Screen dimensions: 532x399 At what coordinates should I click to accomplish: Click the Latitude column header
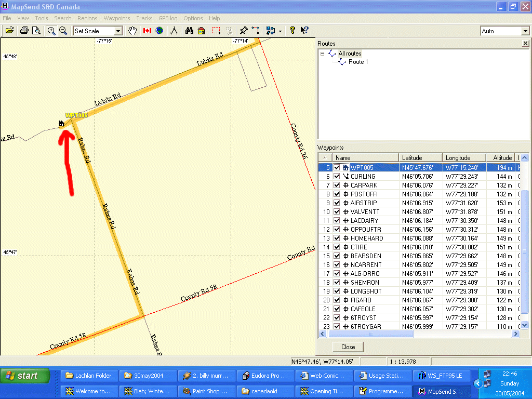420,158
